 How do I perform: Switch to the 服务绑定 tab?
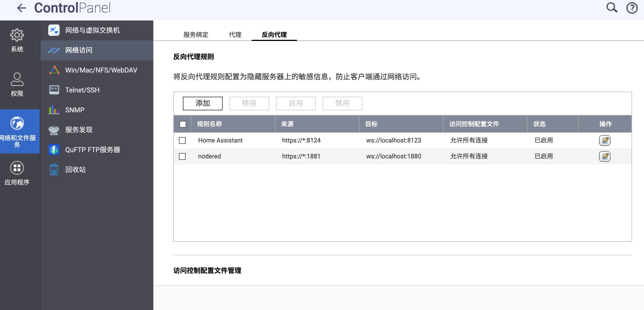pos(196,35)
